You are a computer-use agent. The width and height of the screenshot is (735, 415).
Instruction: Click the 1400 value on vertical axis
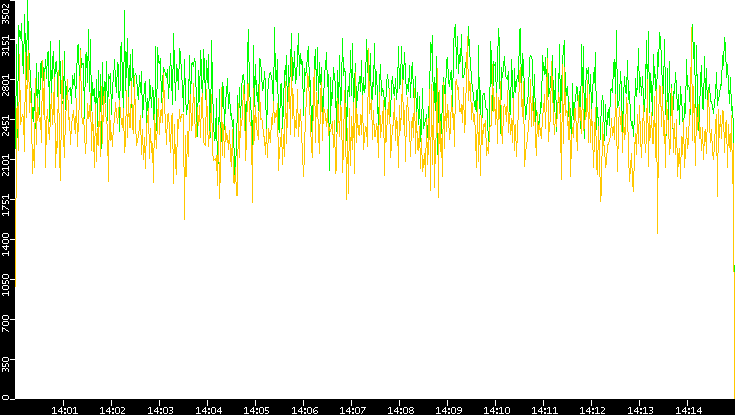pos(5,244)
